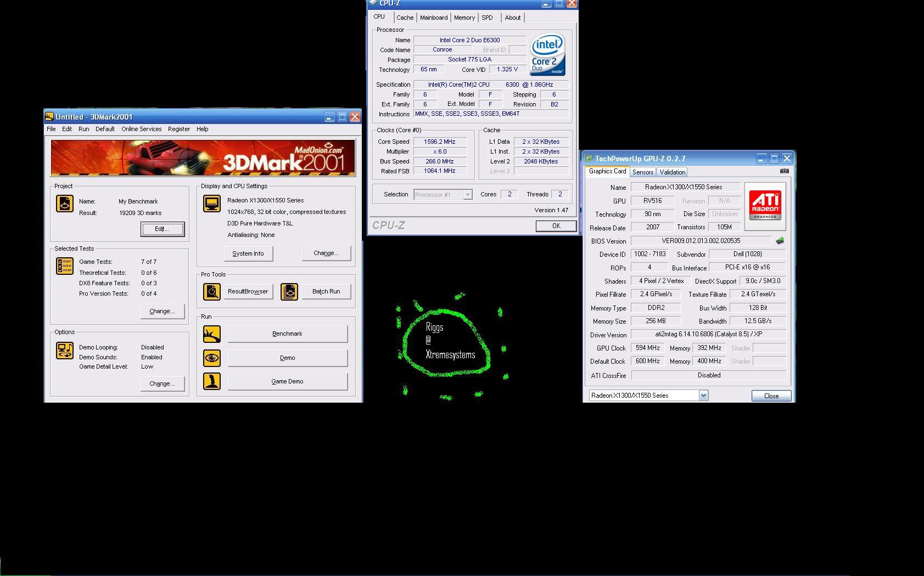Image resolution: width=924 pixels, height=576 pixels.
Task: Click the Selected Tests checklist icon
Action: 65,266
